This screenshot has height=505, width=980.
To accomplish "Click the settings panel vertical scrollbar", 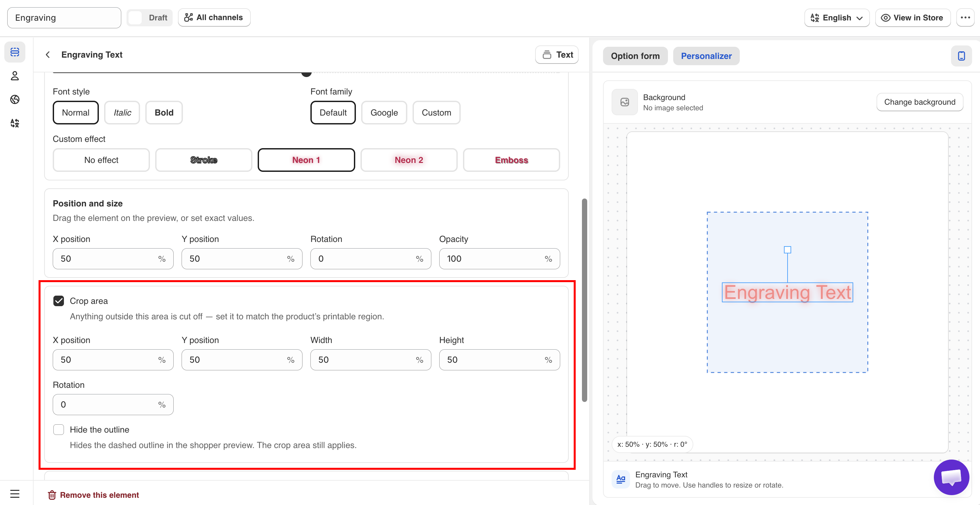I will 584,300.
